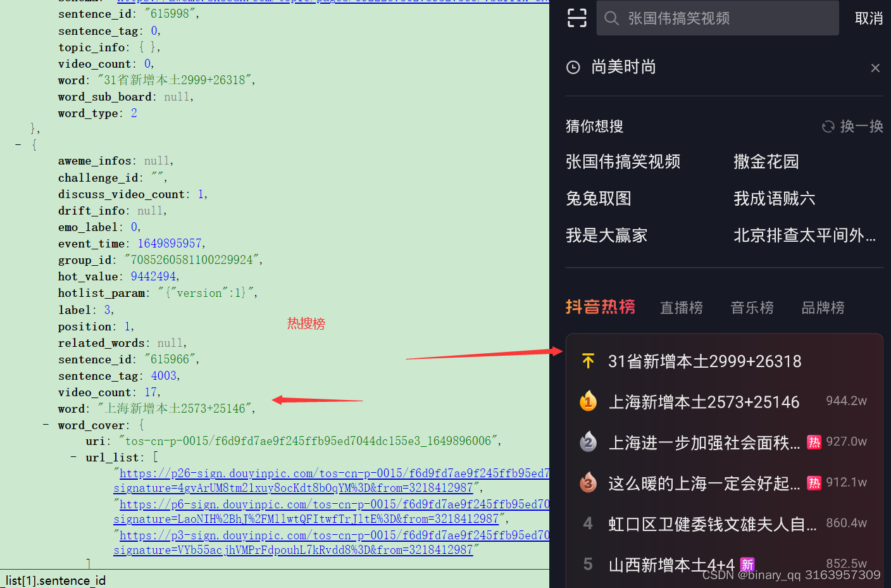Click the word_type value 2

pos(134,113)
